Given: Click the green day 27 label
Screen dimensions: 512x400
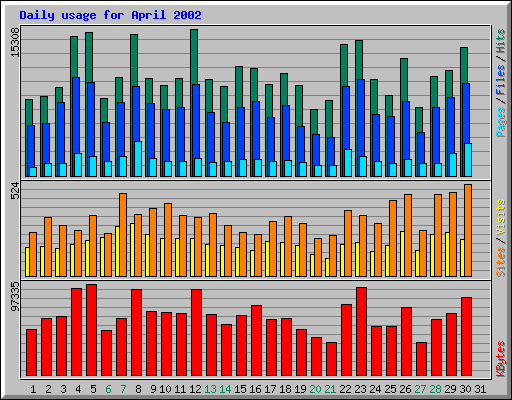Looking at the screenshot, I should pyautogui.click(x=420, y=389).
